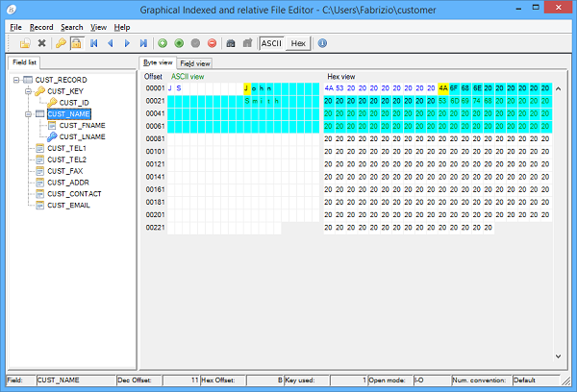577x392 pixels.
Task: Jump to the first record
Action: tap(94, 43)
